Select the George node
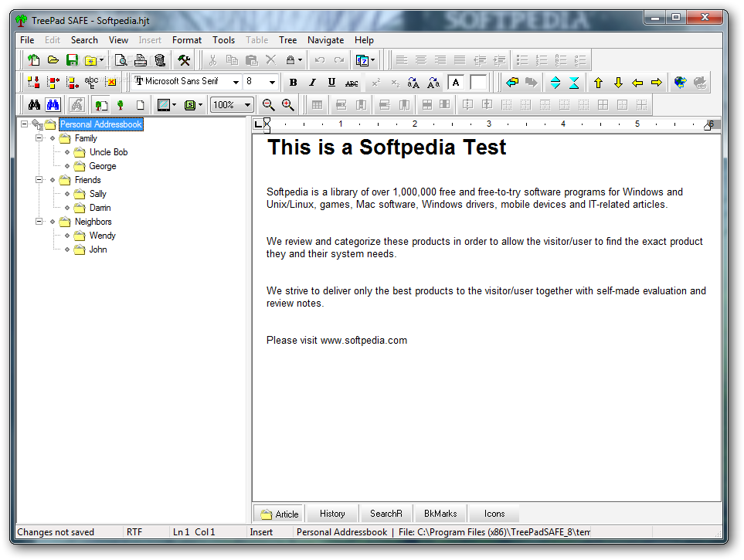The image size is (744, 560). tap(103, 166)
